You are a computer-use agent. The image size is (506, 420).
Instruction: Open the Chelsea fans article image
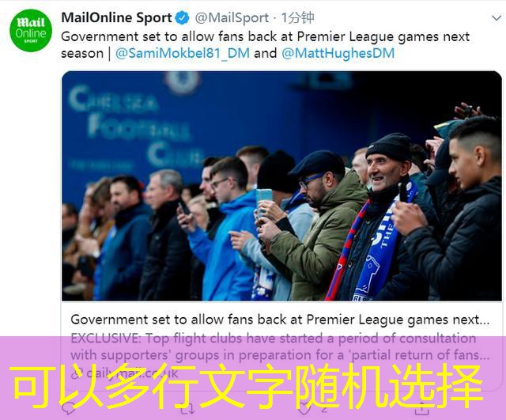(x=281, y=186)
